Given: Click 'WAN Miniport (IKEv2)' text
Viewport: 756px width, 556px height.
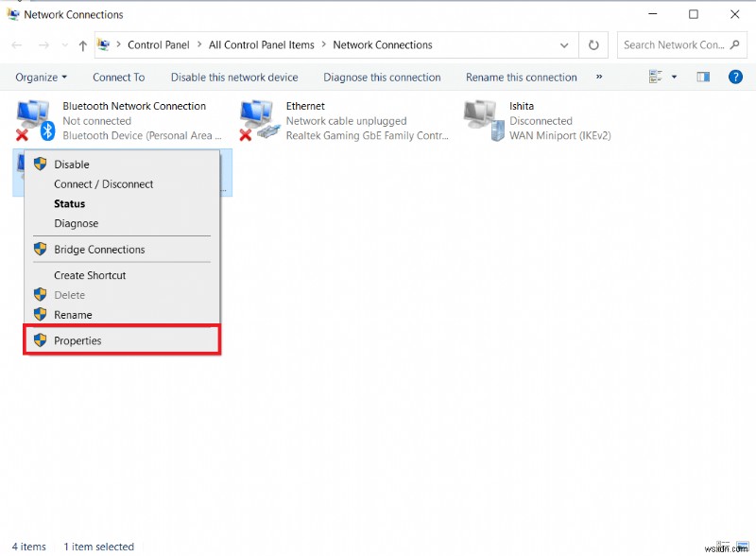Looking at the screenshot, I should coord(559,135).
